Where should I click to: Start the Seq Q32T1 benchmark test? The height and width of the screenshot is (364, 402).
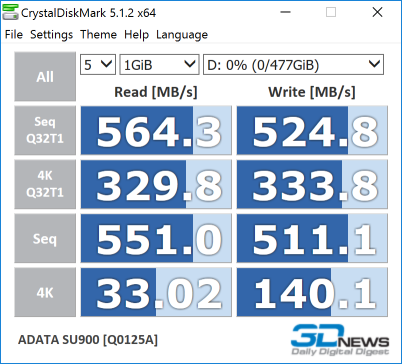[x=45, y=130]
